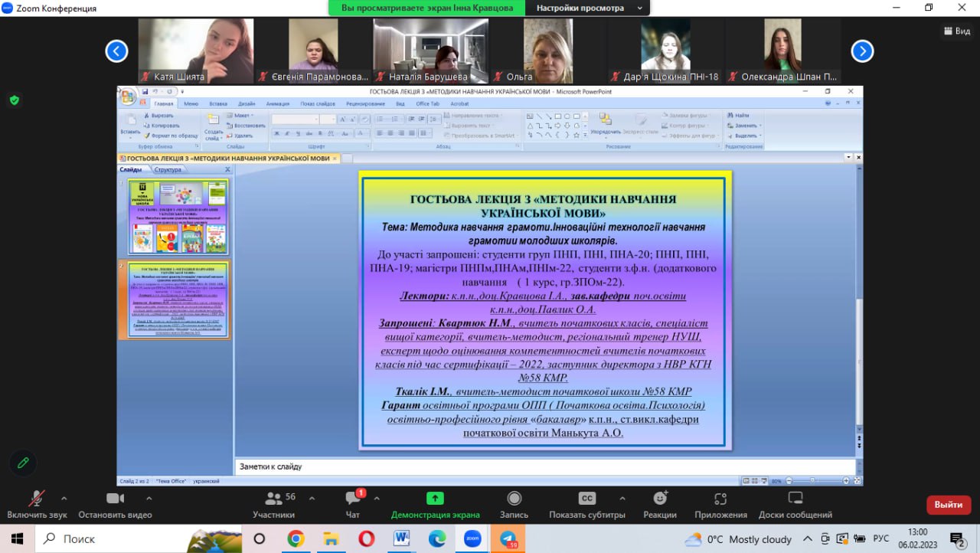Unmute microphone with Включить звук
Viewport: 980px width, 553px height.
click(36, 499)
